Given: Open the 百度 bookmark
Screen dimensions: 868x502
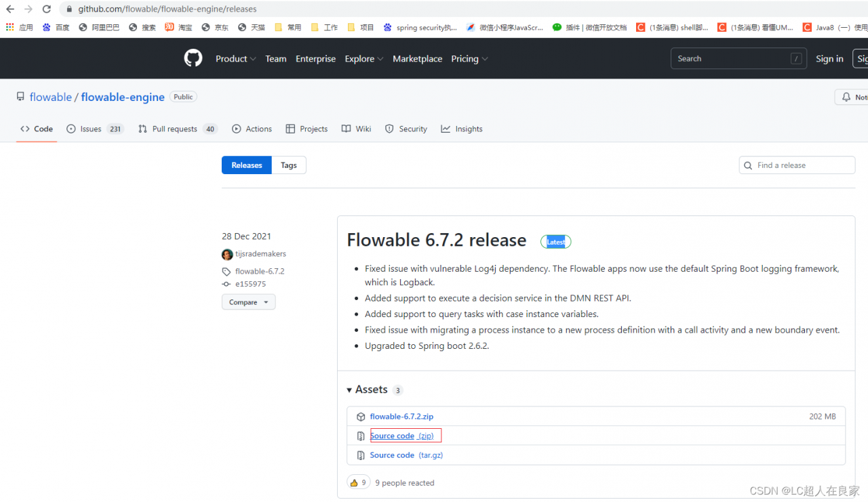Looking at the screenshot, I should [x=56, y=27].
